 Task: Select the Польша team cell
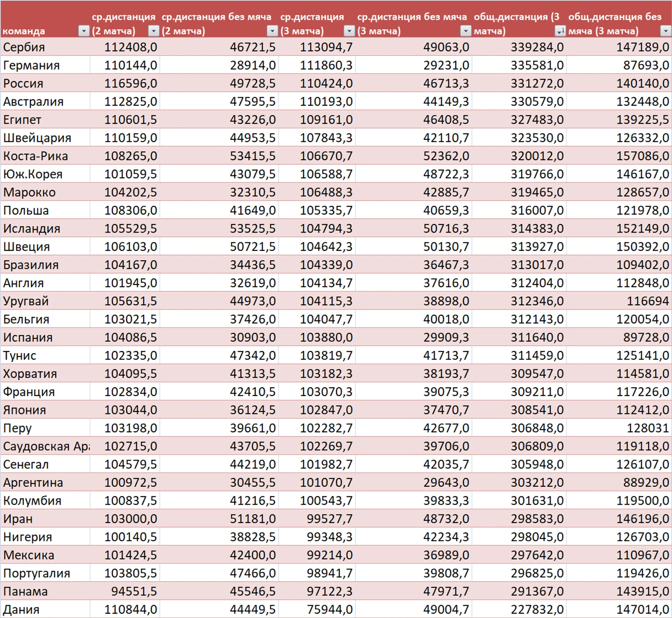pos(45,210)
